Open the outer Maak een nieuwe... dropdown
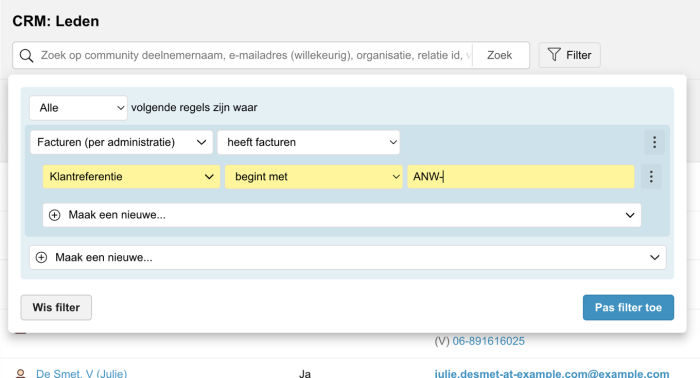Viewport: 700px width, 378px height. pyautogui.click(x=348, y=258)
